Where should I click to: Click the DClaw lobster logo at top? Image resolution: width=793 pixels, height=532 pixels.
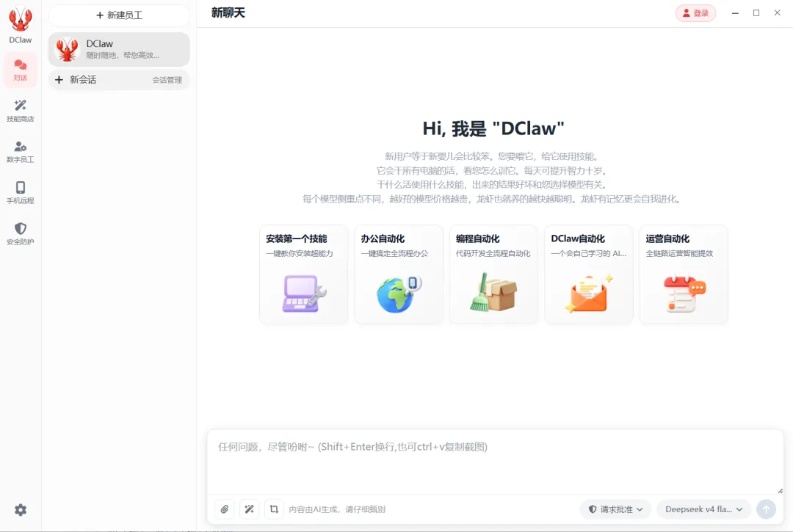coord(21,19)
